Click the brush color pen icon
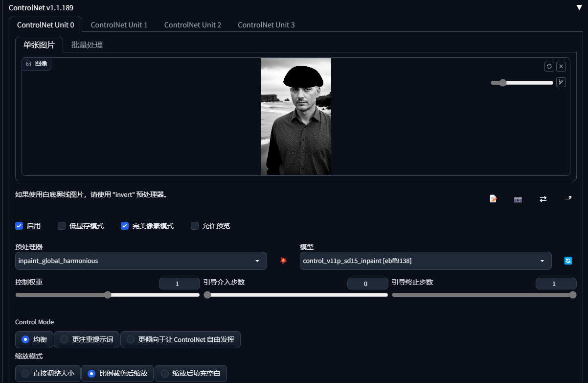This screenshot has width=588, height=383. [x=561, y=82]
